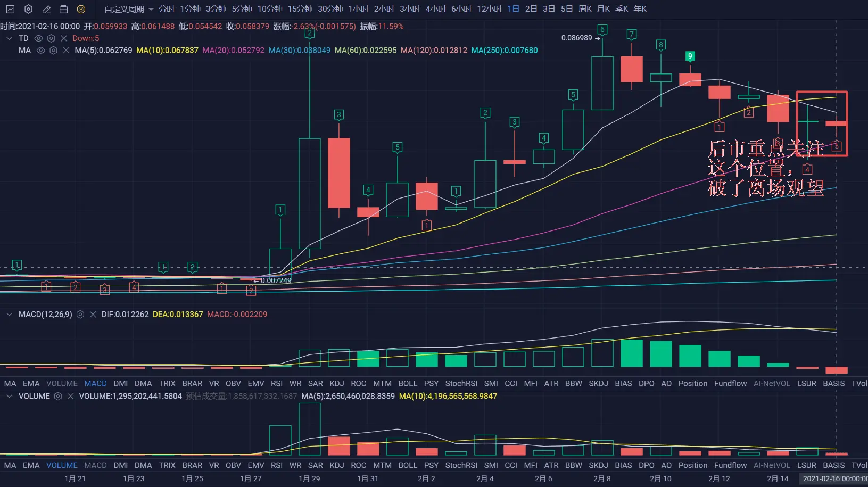Image resolution: width=868 pixels, height=487 pixels.
Task: Open settings for the MA indicator
Action: [53, 51]
